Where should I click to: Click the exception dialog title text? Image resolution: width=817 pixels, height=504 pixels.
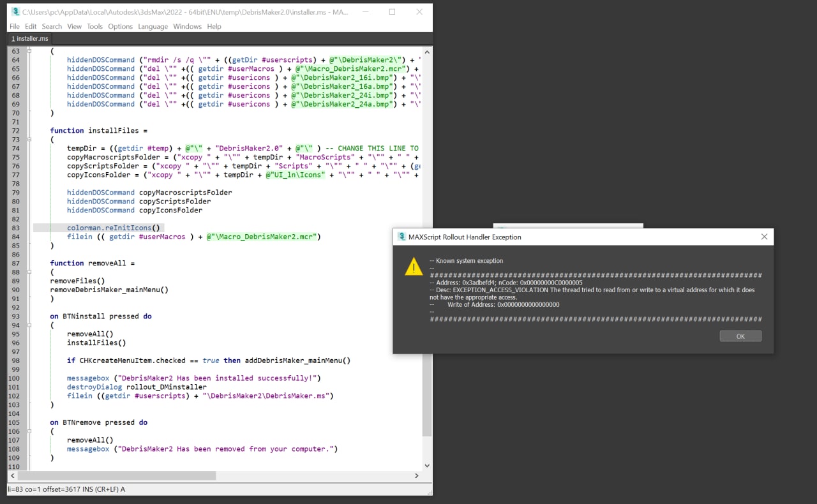465,237
